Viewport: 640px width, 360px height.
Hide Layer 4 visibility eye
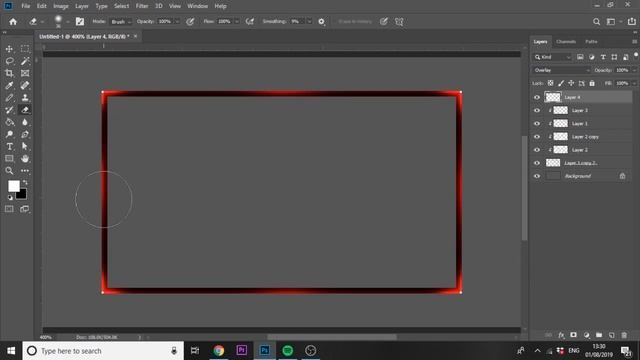537,97
